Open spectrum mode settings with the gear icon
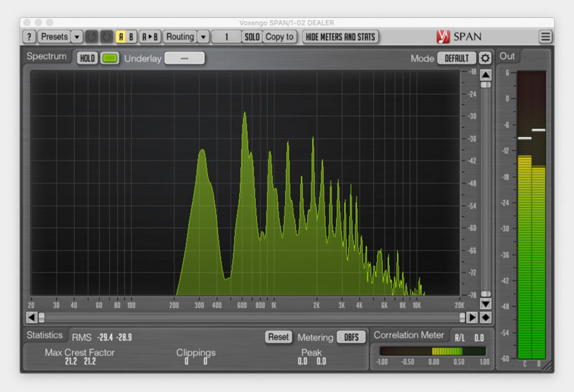Image resolution: width=574 pixels, height=392 pixels. pos(485,57)
